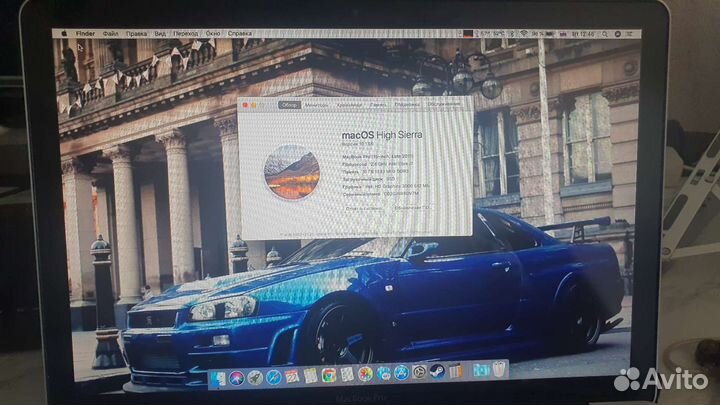Switch to the Сервис tab

point(378,105)
